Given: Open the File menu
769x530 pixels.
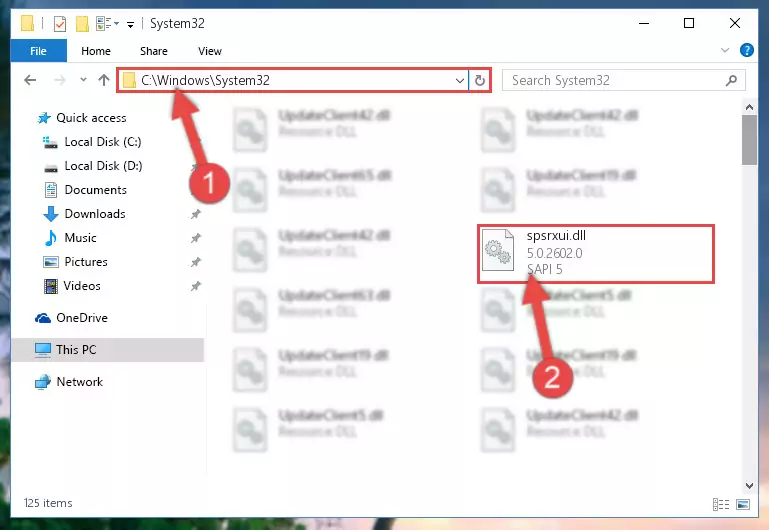Looking at the screenshot, I should tap(38, 51).
